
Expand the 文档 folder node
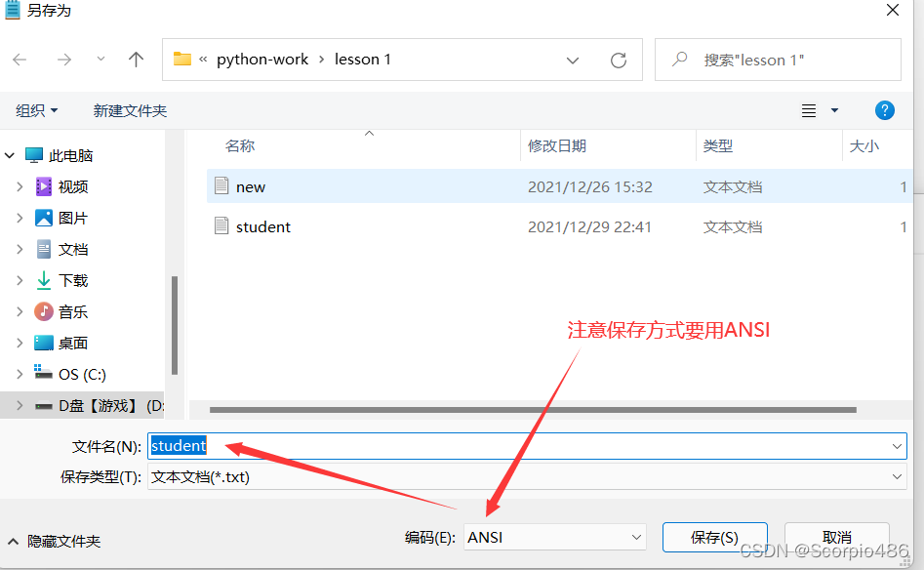[x=20, y=249]
